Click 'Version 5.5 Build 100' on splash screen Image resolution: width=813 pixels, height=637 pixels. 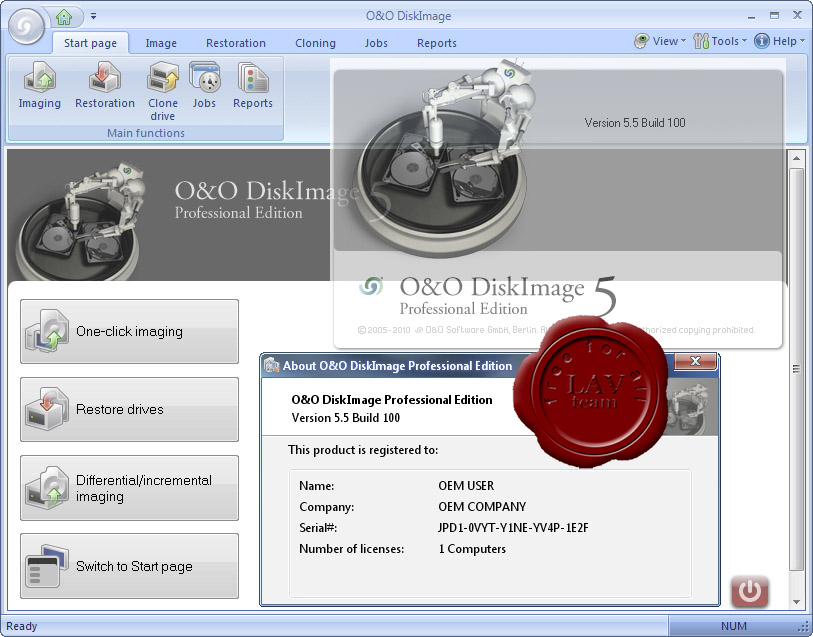coord(635,123)
